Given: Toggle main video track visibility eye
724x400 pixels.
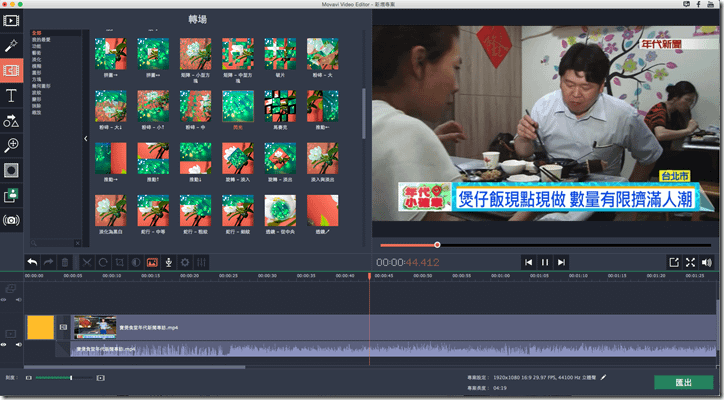Looking at the screenshot, I should pos(4,345).
